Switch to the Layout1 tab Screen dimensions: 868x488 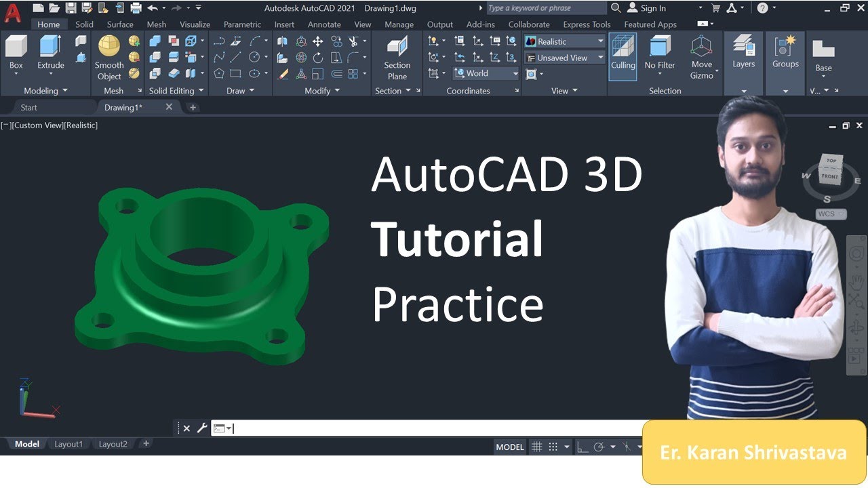tap(68, 444)
